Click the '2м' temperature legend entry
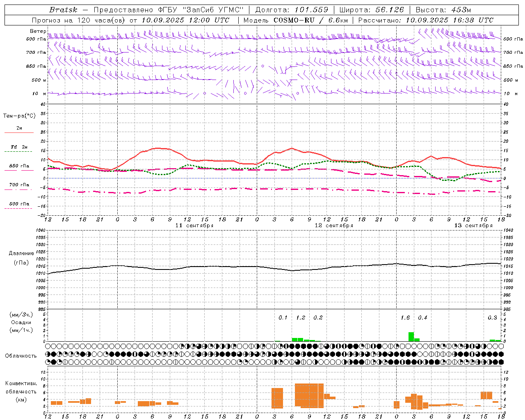 [x=19, y=128]
